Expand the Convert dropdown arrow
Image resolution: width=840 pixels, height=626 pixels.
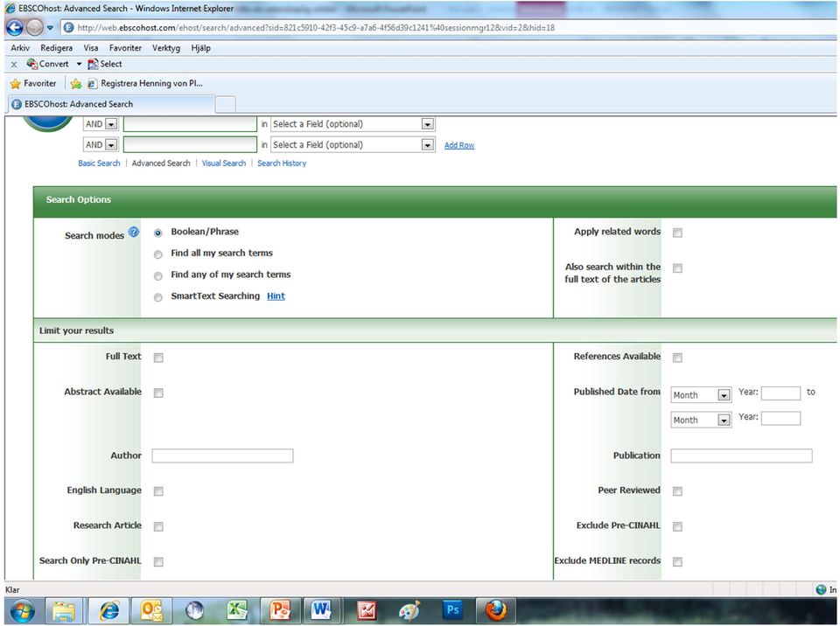coord(79,64)
